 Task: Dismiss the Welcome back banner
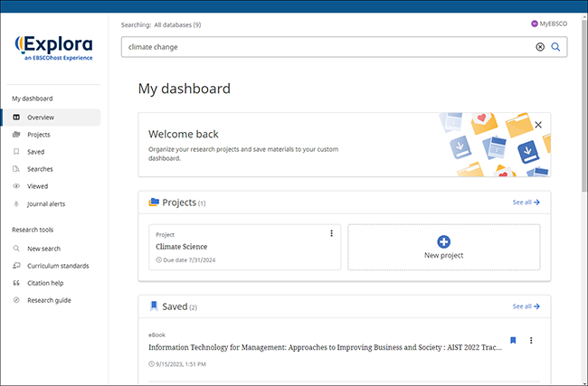click(x=538, y=125)
